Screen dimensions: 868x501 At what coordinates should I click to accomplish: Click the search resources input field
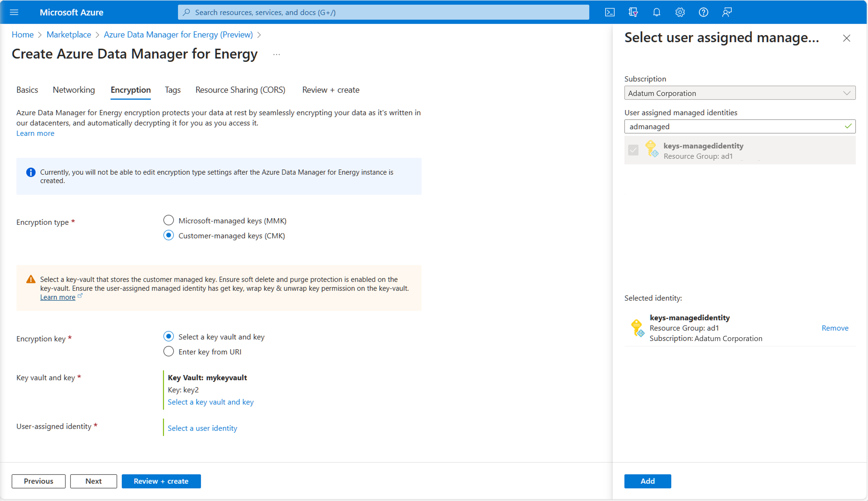point(383,12)
